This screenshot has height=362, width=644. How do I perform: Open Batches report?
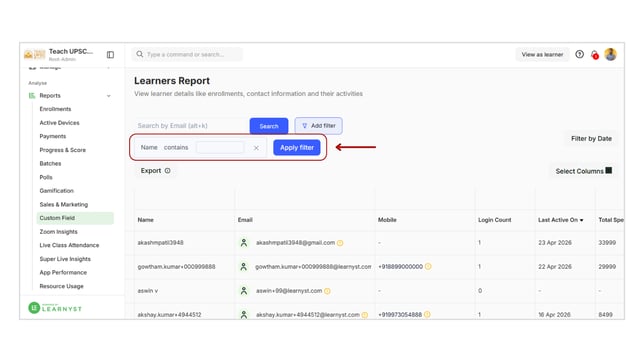point(50,164)
